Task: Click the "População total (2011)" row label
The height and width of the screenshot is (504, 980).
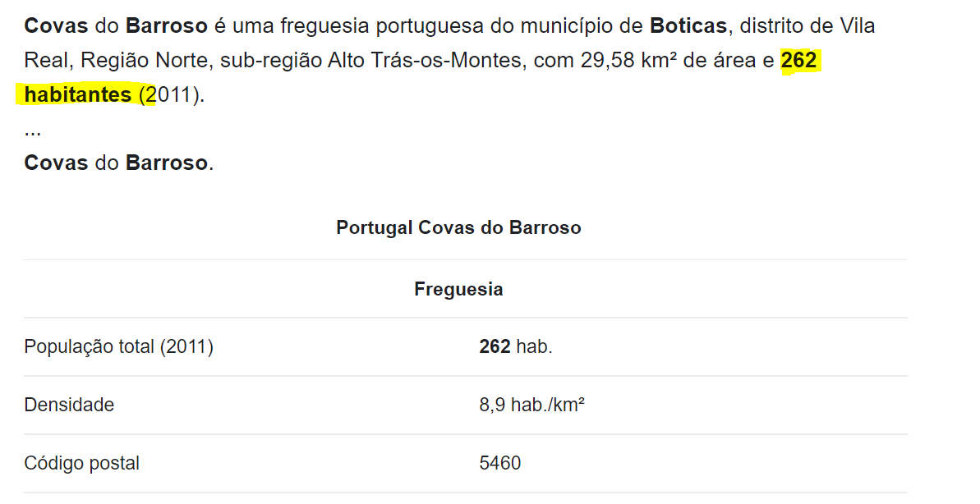Action: [118, 347]
